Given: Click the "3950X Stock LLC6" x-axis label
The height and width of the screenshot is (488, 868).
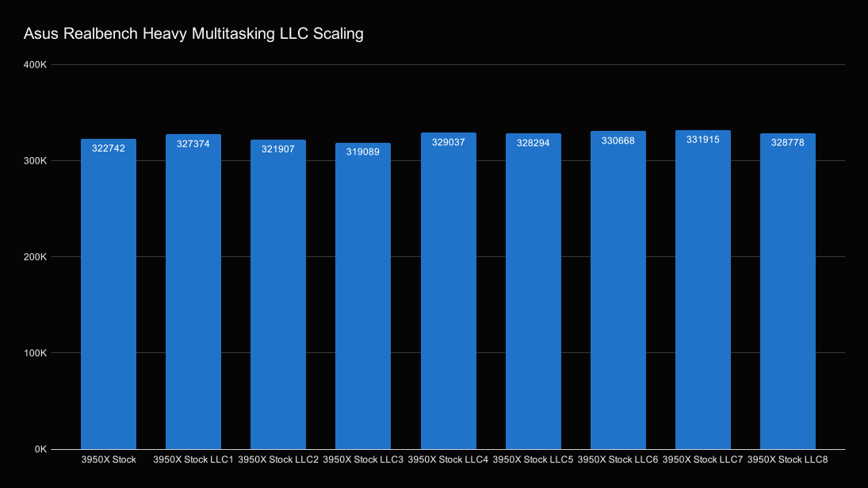Looking at the screenshot, I should pyautogui.click(x=618, y=459).
